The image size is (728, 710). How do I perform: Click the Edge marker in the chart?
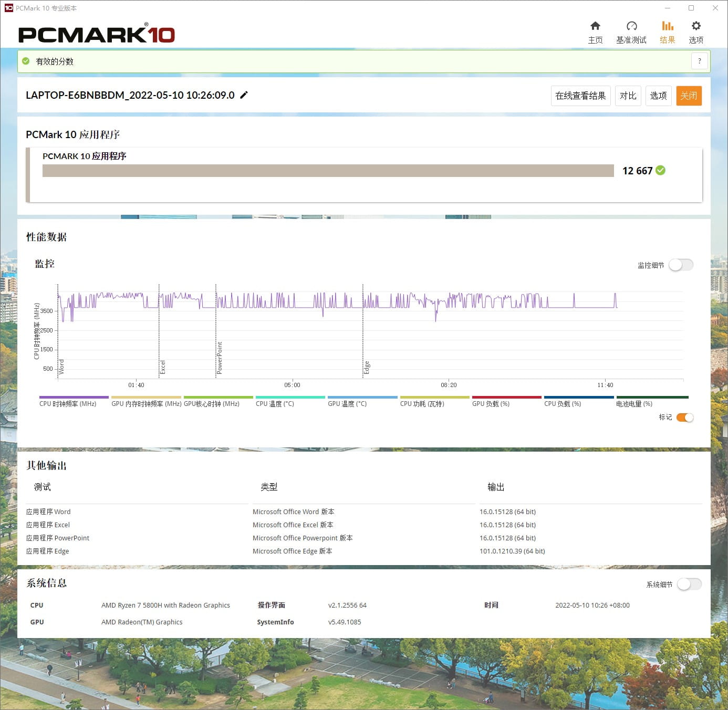(x=367, y=368)
